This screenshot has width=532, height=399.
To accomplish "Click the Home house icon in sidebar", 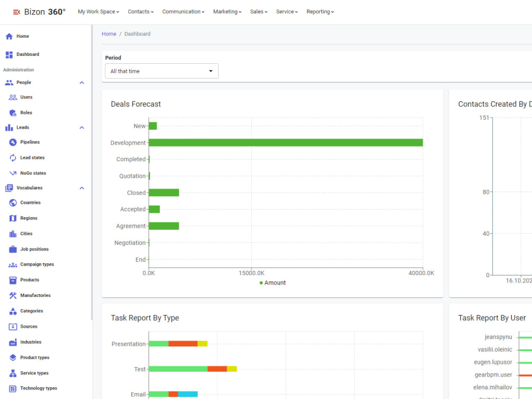I will pos(9,36).
